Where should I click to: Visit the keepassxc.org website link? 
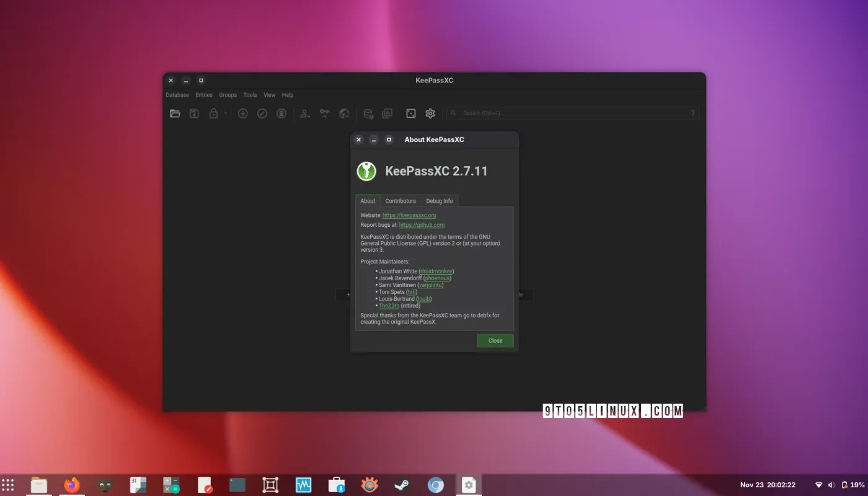(x=409, y=215)
